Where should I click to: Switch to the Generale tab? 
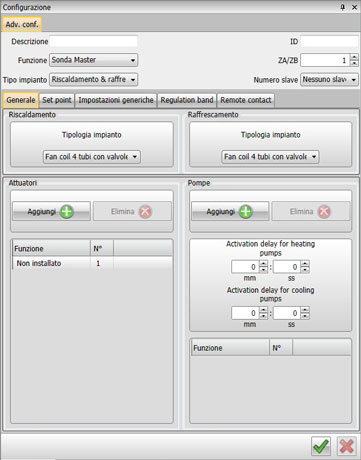pos(21,100)
